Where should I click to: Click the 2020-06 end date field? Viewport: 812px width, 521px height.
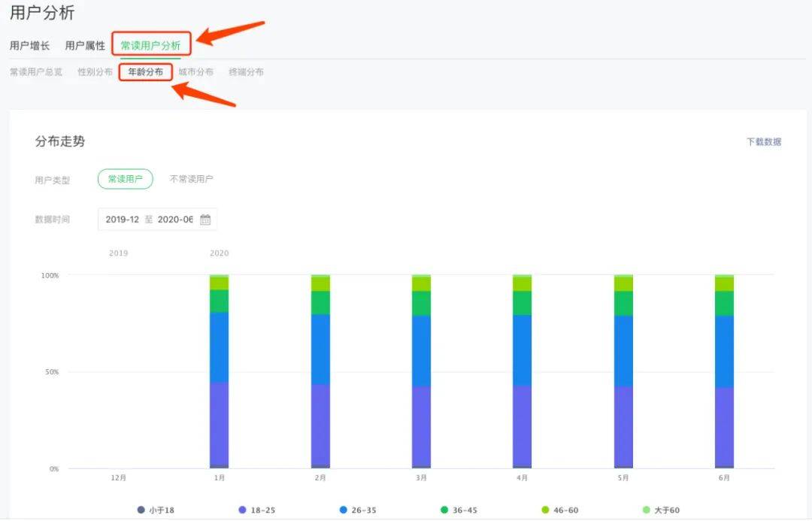(175, 220)
